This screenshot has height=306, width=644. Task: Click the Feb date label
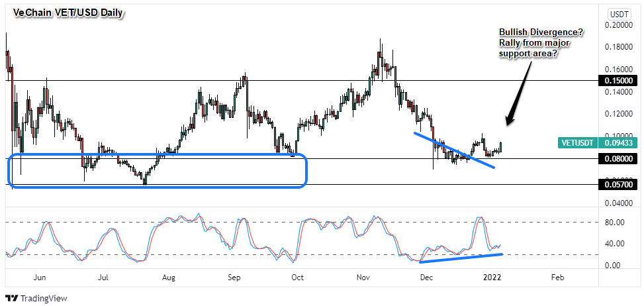[x=557, y=278]
